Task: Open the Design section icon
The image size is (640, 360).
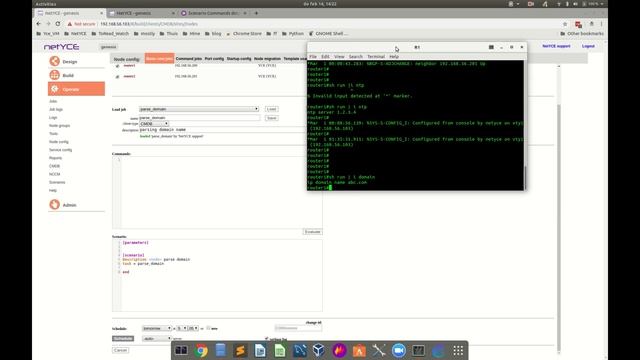Action: click(x=55, y=61)
